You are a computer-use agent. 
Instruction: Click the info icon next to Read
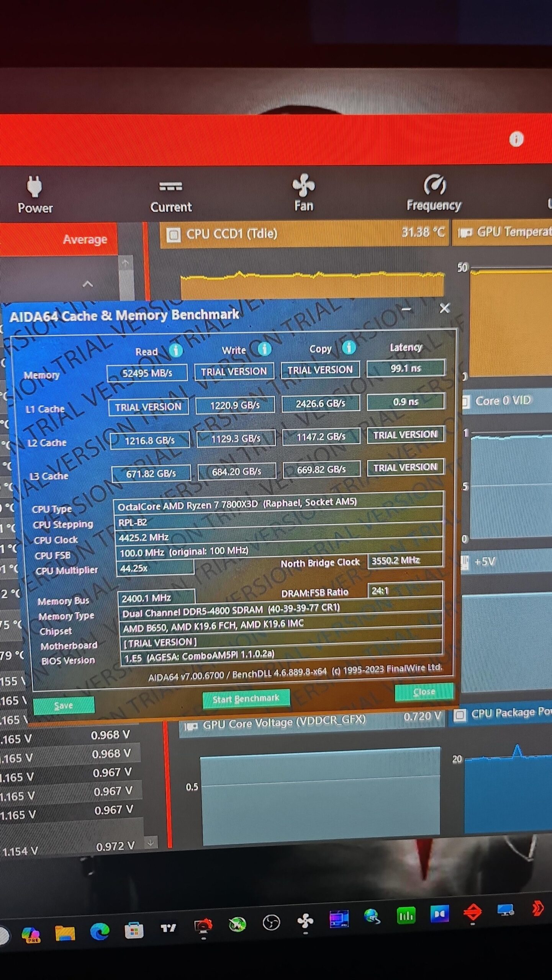[x=176, y=350]
